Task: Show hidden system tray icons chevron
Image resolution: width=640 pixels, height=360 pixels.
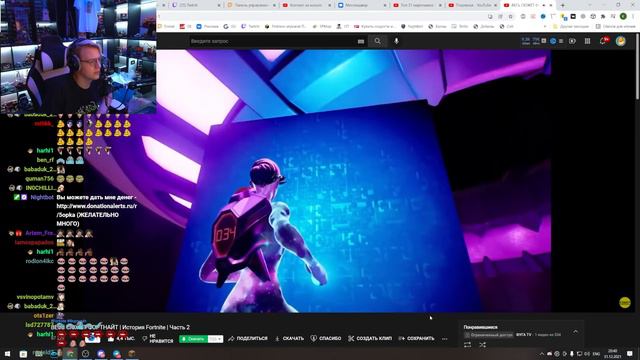Action: point(542,353)
